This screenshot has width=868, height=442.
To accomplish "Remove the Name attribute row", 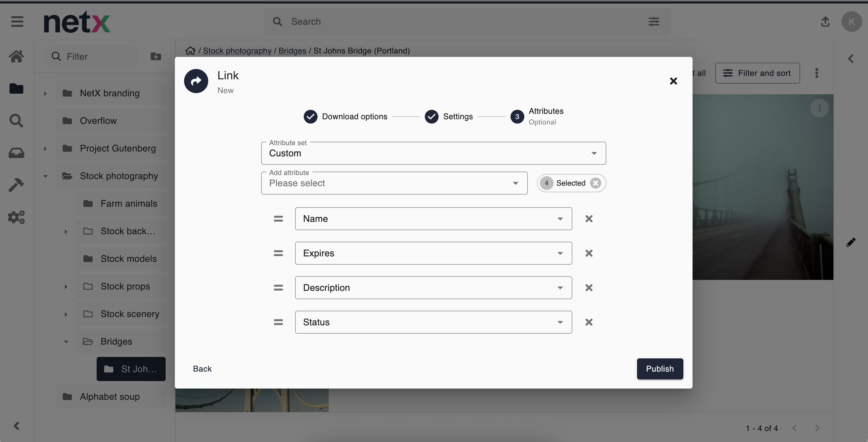I will (589, 219).
